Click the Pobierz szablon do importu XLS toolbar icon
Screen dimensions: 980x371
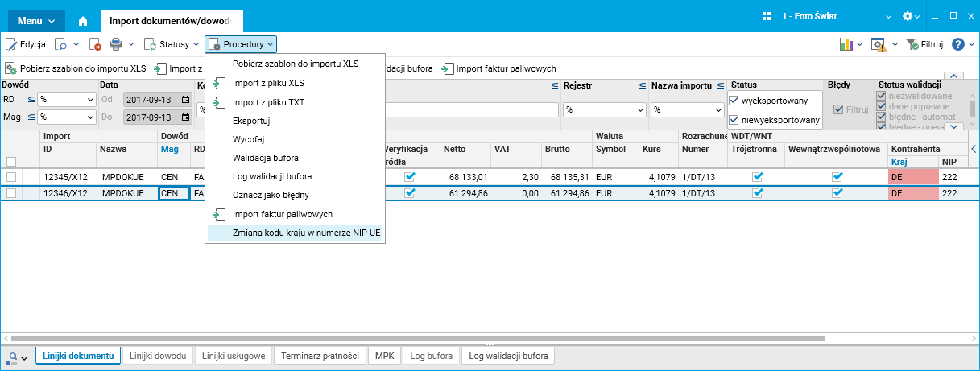(x=12, y=68)
